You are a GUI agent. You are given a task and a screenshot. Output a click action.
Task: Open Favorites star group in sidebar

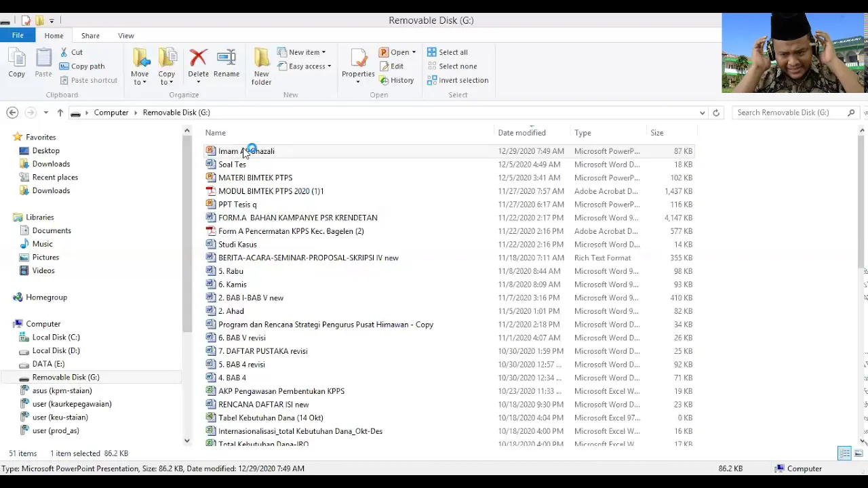pos(33,137)
